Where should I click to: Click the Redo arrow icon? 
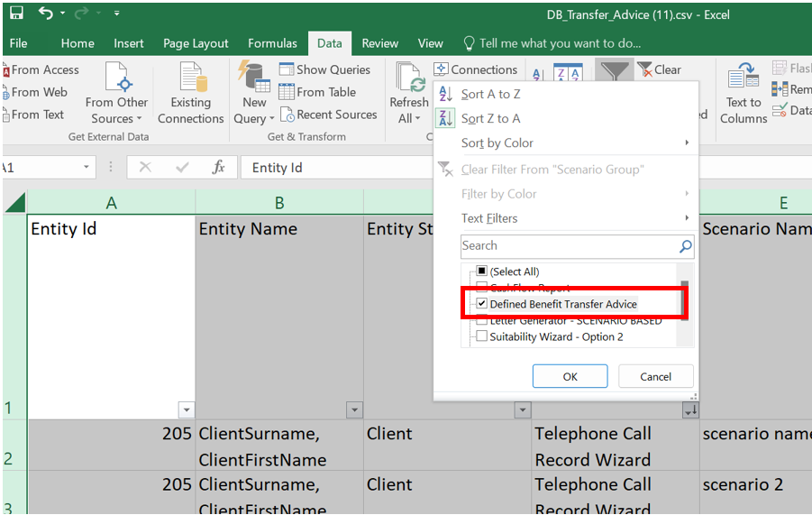pos(81,13)
